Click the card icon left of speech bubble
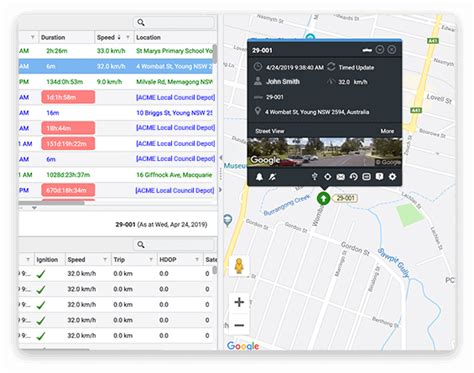 366,176
